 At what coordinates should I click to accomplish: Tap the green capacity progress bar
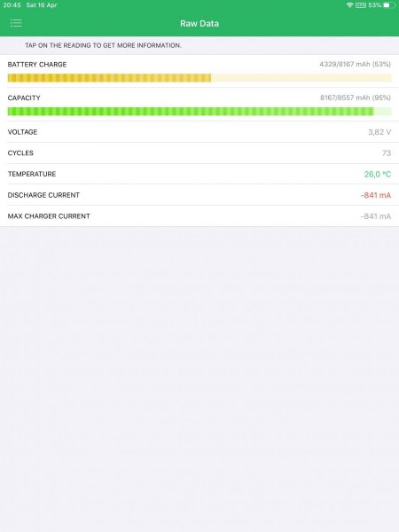[x=199, y=112]
